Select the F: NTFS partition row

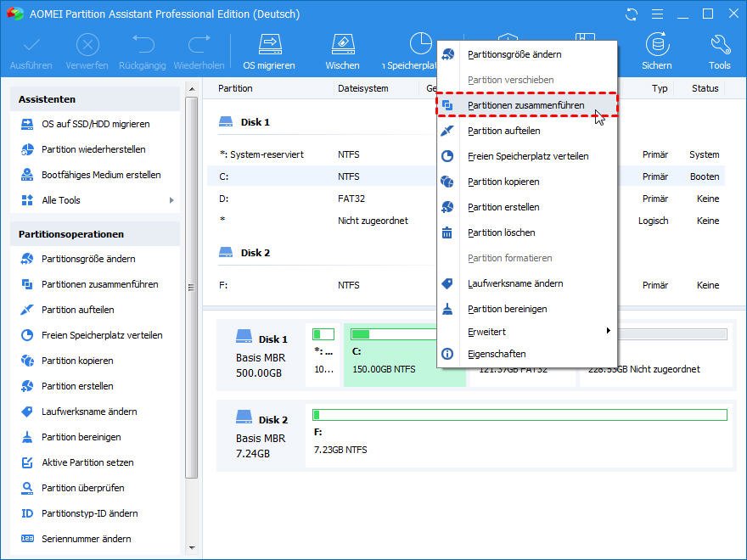click(466, 285)
